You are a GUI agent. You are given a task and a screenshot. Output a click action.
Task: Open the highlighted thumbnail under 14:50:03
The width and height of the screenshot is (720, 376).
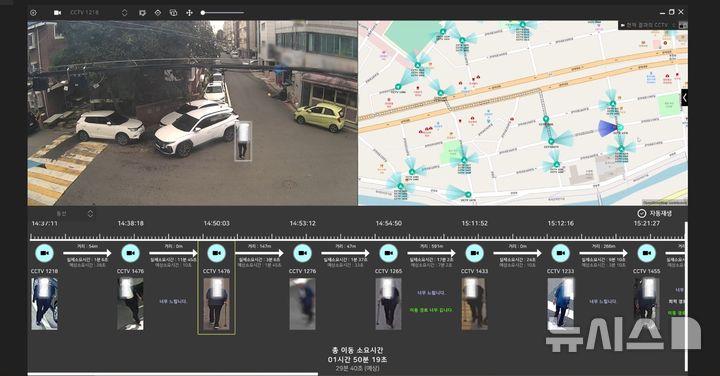pyautogui.click(x=216, y=303)
